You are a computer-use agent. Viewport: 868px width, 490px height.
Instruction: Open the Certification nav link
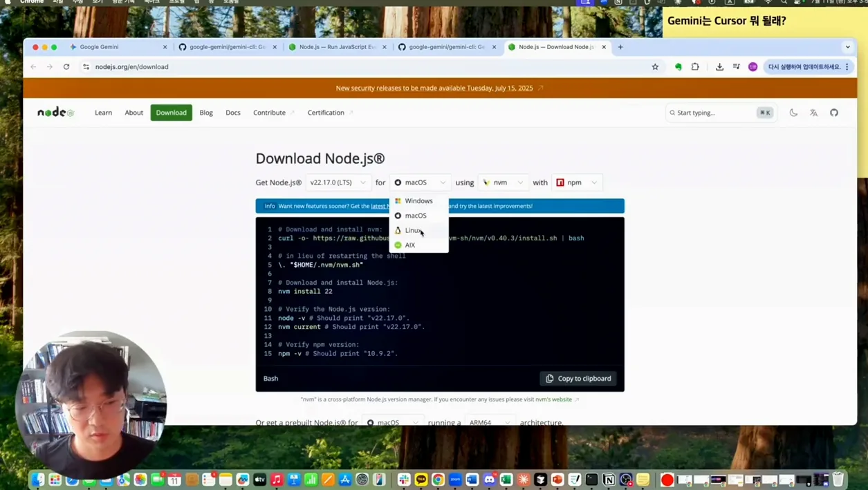[x=330, y=113]
